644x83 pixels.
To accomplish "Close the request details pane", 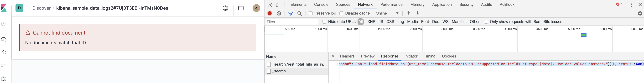I will [x=333, y=56].
